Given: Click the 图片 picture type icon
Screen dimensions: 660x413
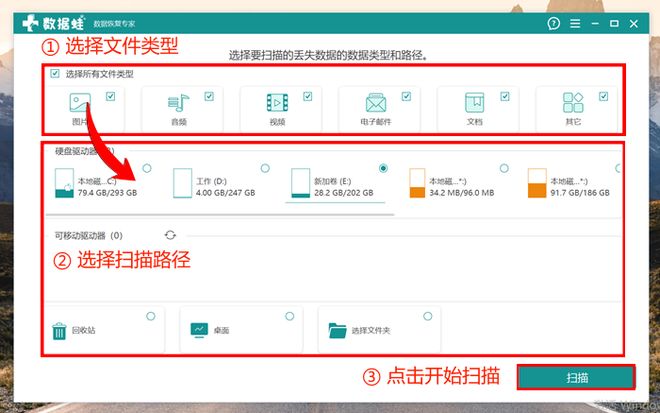Looking at the screenshot, I should [x=80, y=102].
